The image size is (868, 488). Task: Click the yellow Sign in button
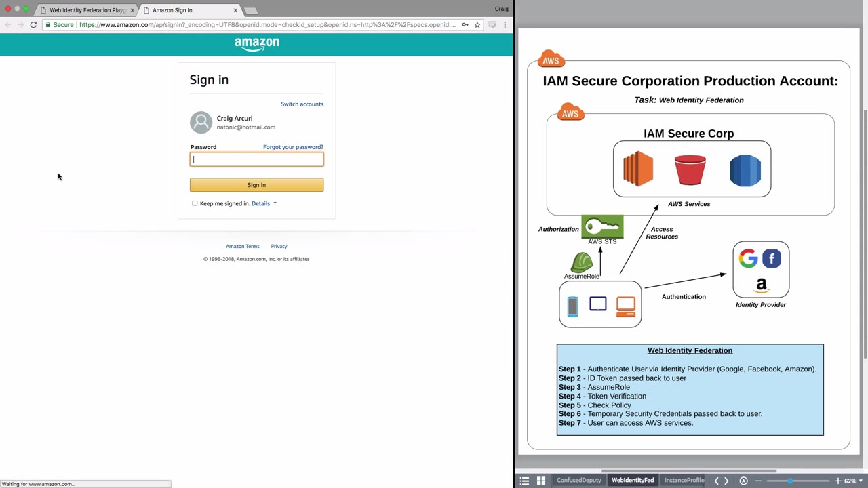pyautogui.click(x=256, y=185)
